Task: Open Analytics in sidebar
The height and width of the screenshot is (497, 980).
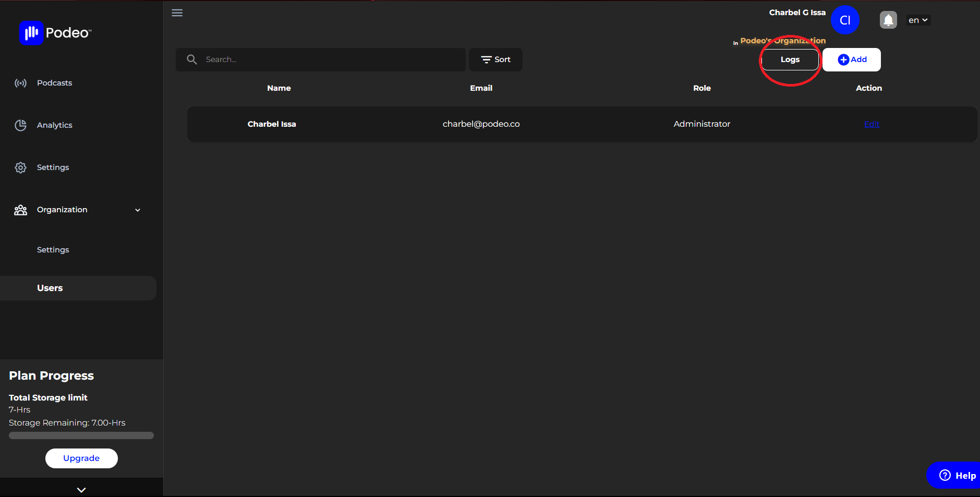Action: [x=54, y=125]
